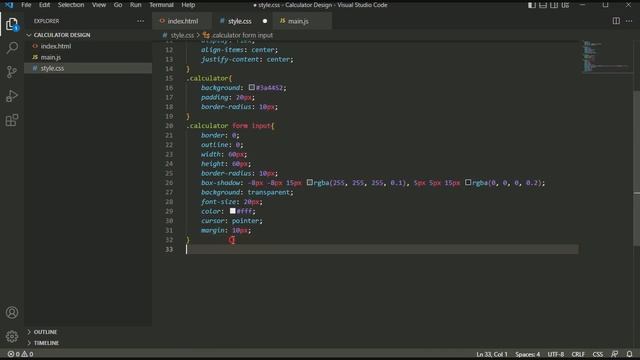Open the File menu
The height and width of the screenshot is (360, 640).
coord(26,5)
